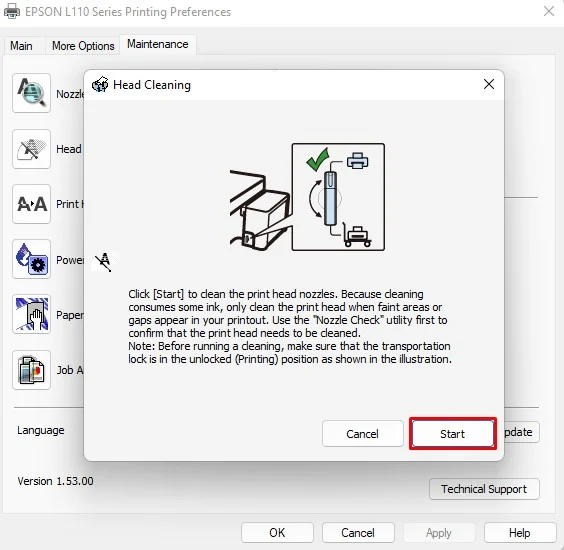Viewport: 564px width, 550px height.
Task: Click the Job Arranger icon
Action: [x=31, y=370]
